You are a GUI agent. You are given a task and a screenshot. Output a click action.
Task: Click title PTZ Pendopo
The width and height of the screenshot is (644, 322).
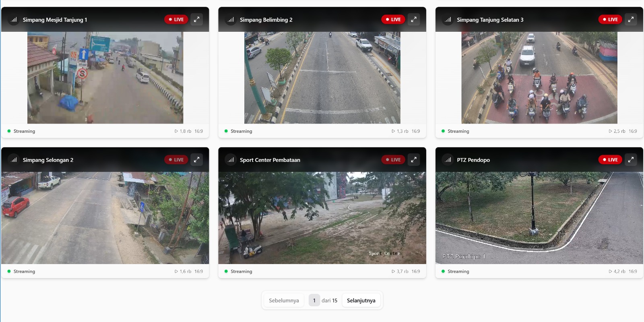click(473, 160)
